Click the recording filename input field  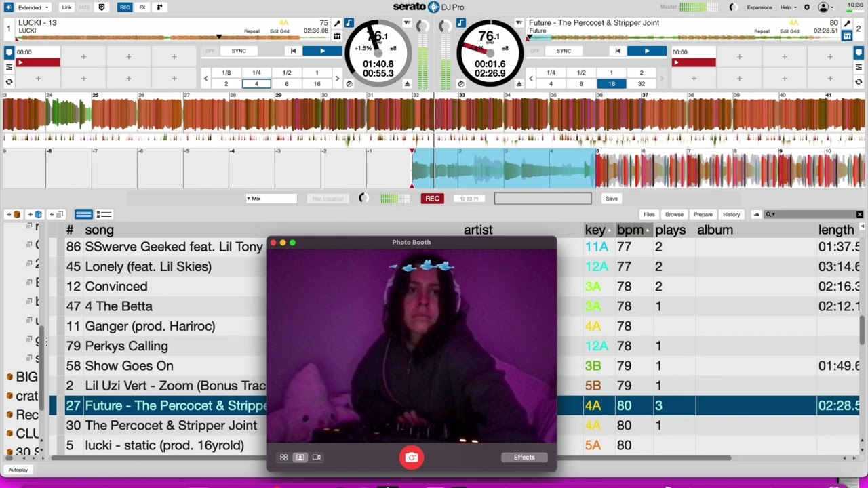point(542,199)
